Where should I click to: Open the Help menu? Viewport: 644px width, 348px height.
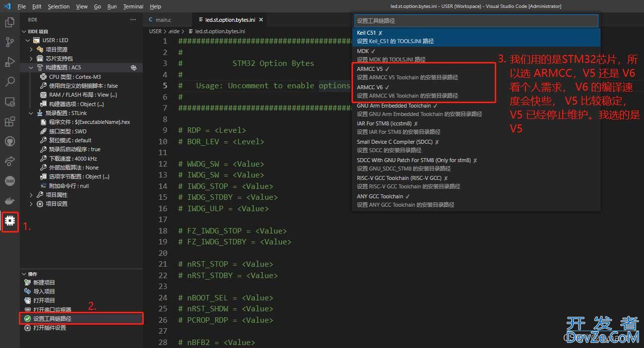pos(155,6)
